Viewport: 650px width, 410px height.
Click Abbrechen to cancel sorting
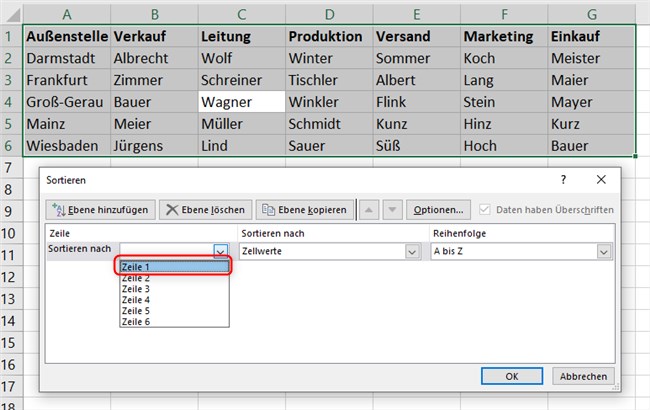click(583, 376)
